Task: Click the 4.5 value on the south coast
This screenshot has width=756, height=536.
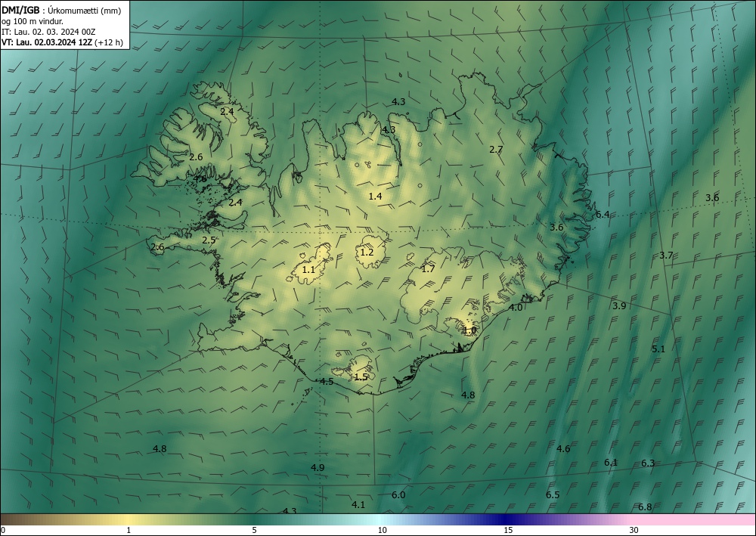Action: pyautogui.click(x=327, y=382)
